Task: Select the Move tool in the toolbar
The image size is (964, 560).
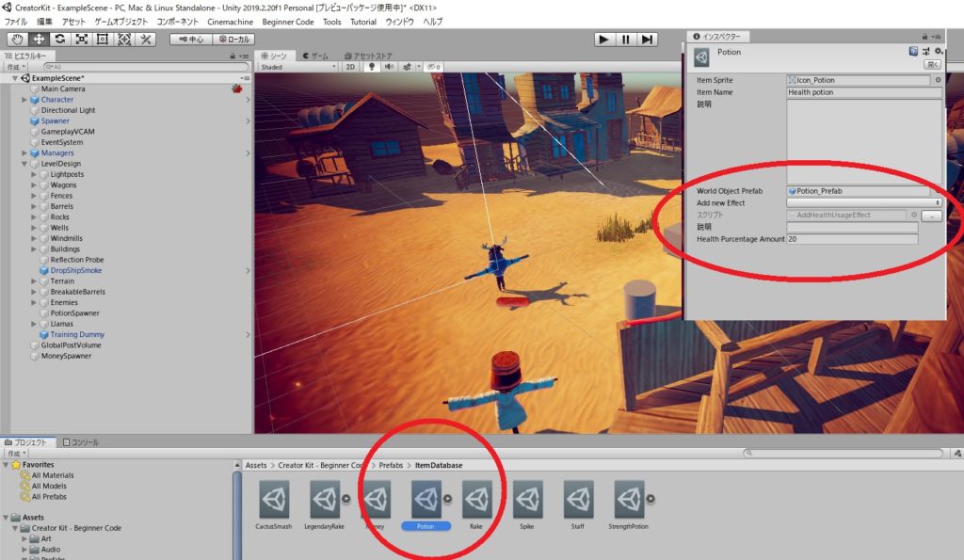Action: (x=38, y=40)
